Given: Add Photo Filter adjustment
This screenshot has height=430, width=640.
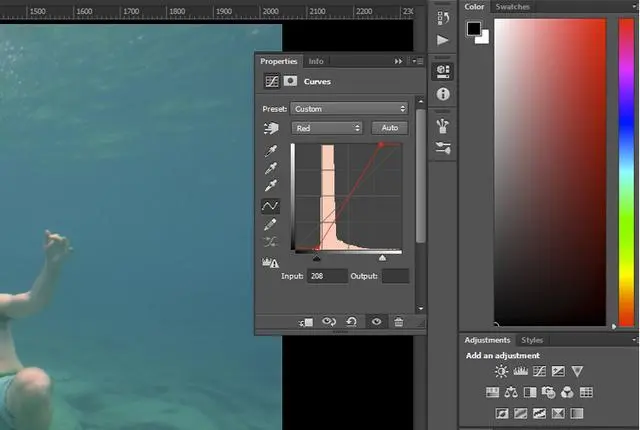Looking at the screenshot, I should pyautogui.click(x=549, y=392).
